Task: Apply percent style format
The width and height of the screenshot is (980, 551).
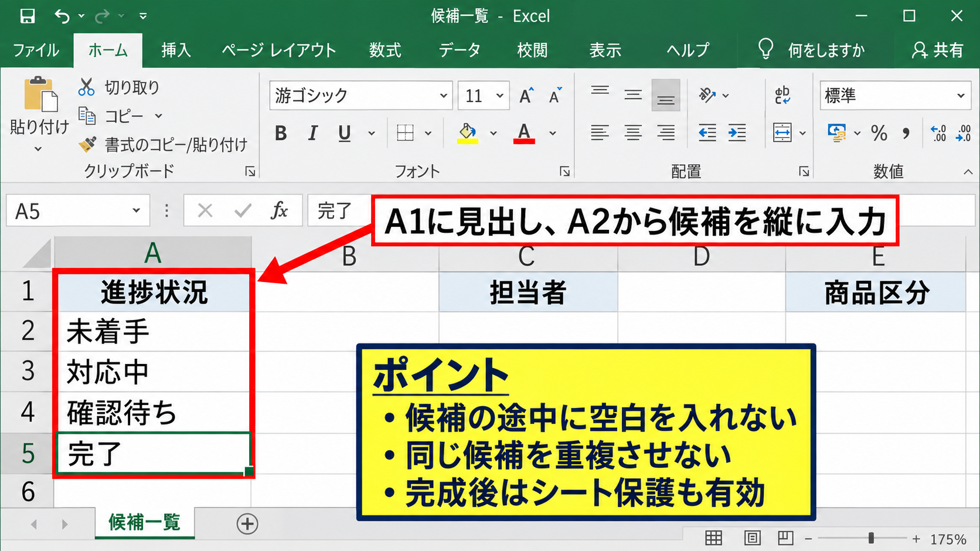Action: tap(879, 133)
